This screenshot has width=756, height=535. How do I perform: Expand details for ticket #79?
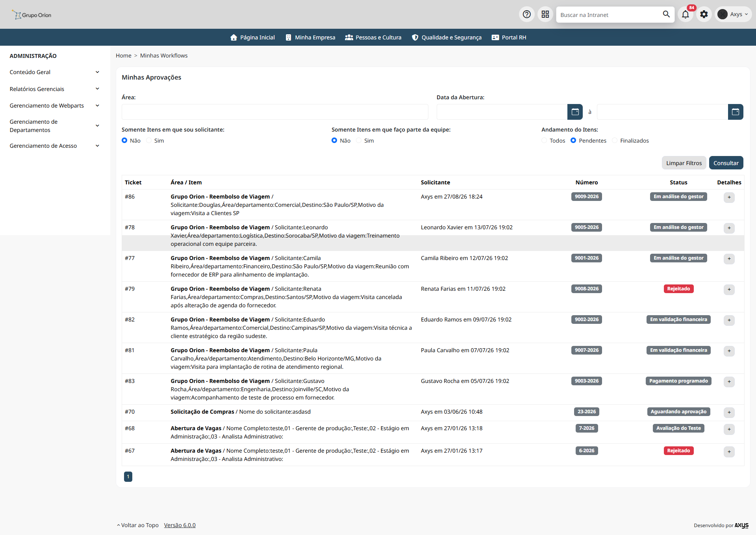(729, 290)
